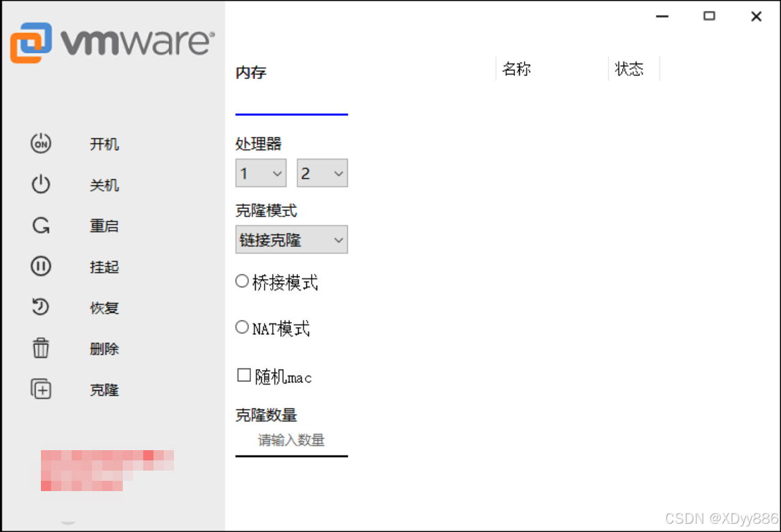Click the VMware logo
This screenshot has width=781, height=532.
113,42
